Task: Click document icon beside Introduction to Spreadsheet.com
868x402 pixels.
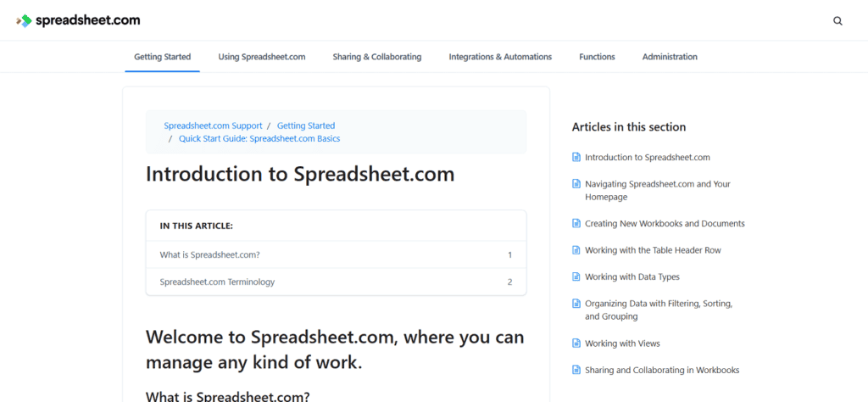Action: click(576, 158)
